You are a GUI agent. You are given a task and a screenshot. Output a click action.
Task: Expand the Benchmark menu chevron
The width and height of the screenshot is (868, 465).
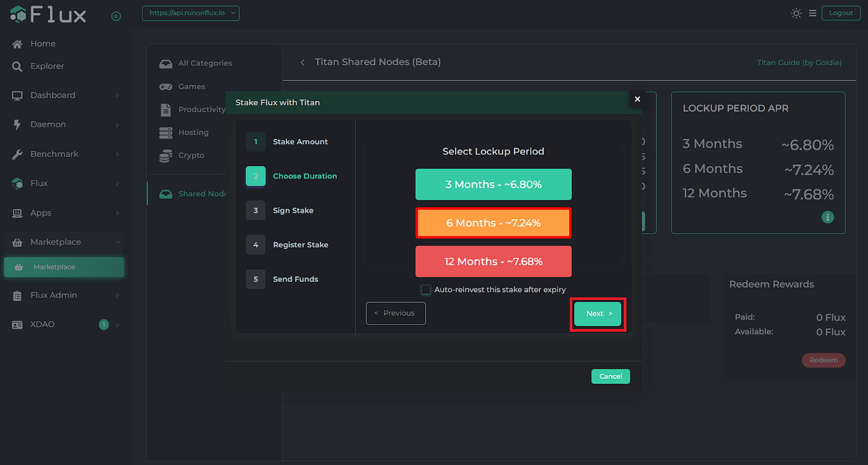tap(117, 154)
